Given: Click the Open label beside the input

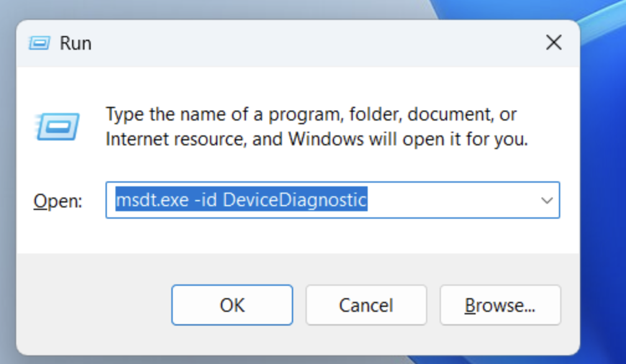Looking at the screenshot, I should [57, 200].
